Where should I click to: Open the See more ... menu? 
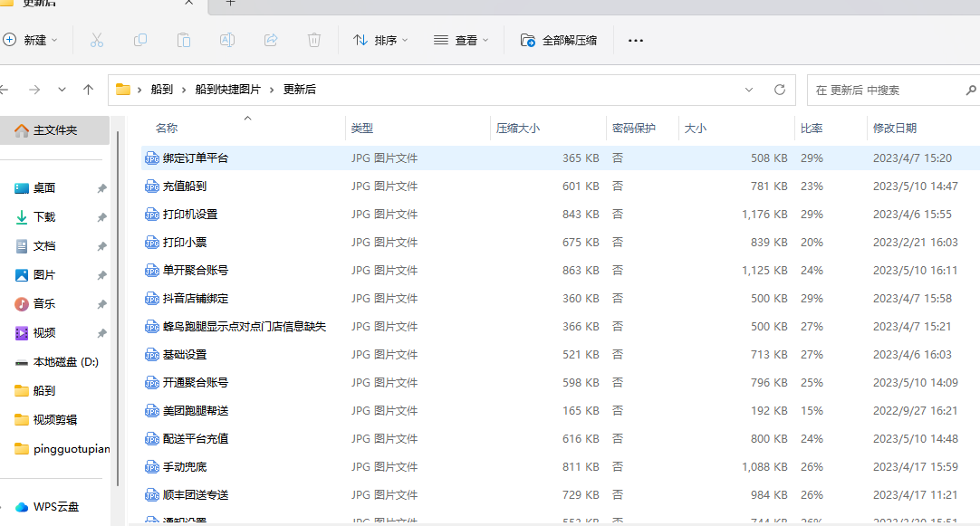[635, 40]
